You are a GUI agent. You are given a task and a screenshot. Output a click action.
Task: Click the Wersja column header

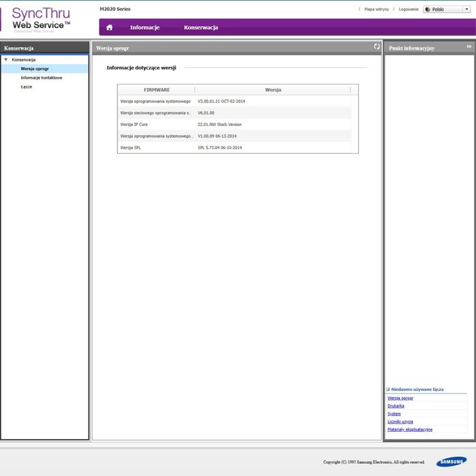(x=273, y=90)
